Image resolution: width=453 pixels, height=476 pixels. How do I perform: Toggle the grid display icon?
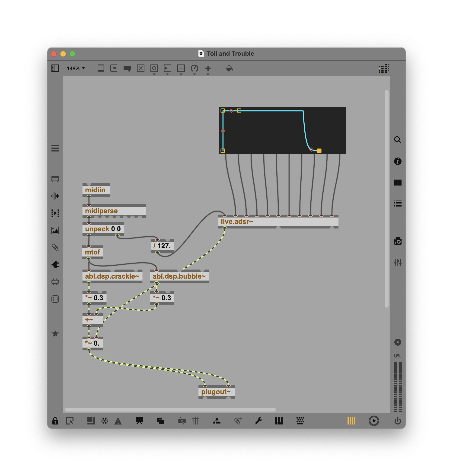point(195,421)
